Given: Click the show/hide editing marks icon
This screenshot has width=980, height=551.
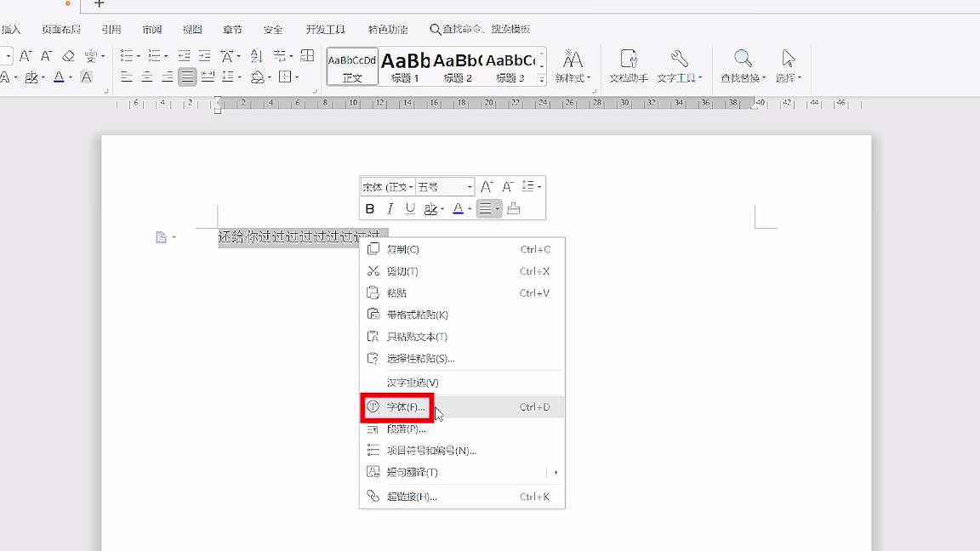Looking at the screenshot, I should pyautogui.click(x=280, y=55).
